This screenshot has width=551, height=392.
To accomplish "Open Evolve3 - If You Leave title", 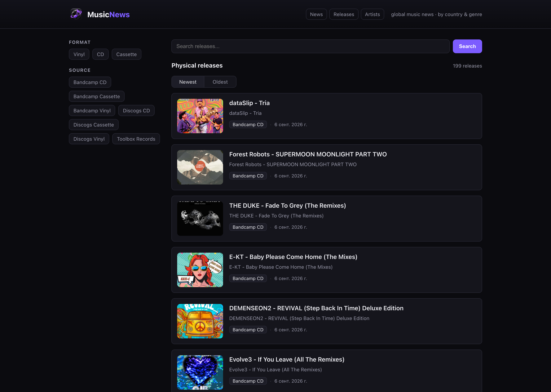I will click(x=287, y=359).
